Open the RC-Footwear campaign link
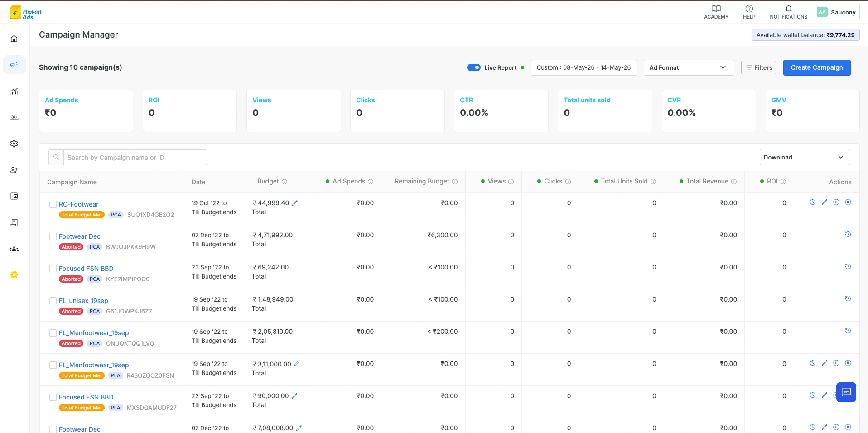 tap(78, 204)
